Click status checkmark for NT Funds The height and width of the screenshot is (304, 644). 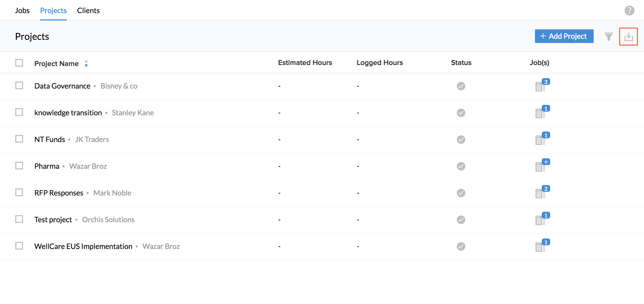(x=461, y=139)
